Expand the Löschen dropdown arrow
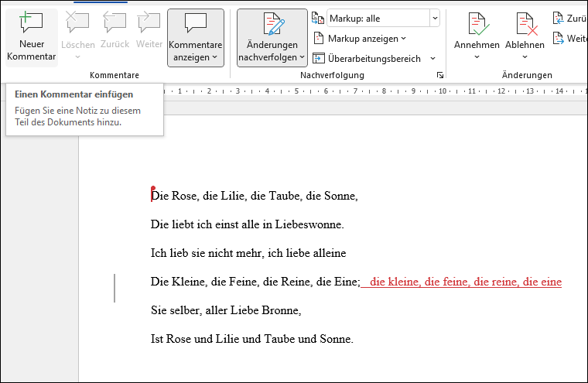This screenshot has height=383, width=588. click(77, 57)
